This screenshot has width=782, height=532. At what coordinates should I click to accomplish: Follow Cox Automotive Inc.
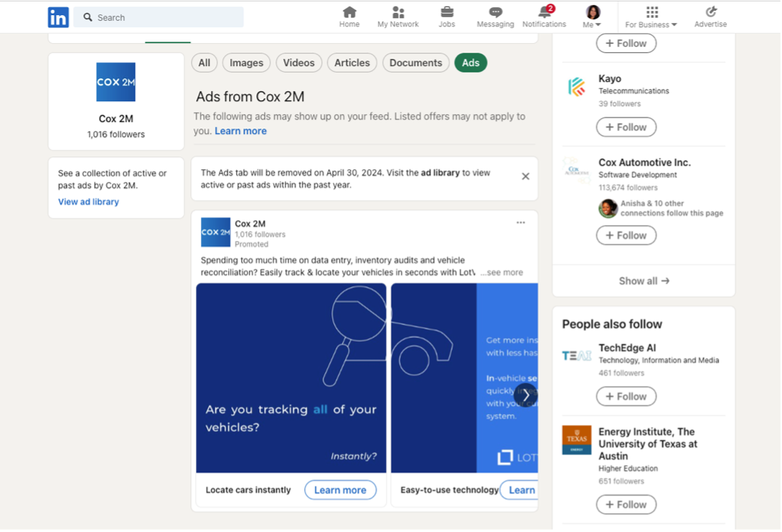point(626,235)
